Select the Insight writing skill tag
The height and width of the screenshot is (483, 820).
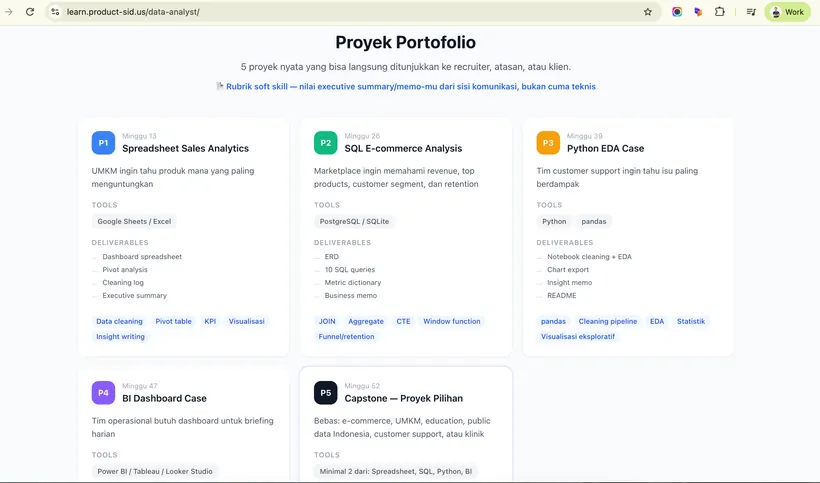click(x=120, y=336)
